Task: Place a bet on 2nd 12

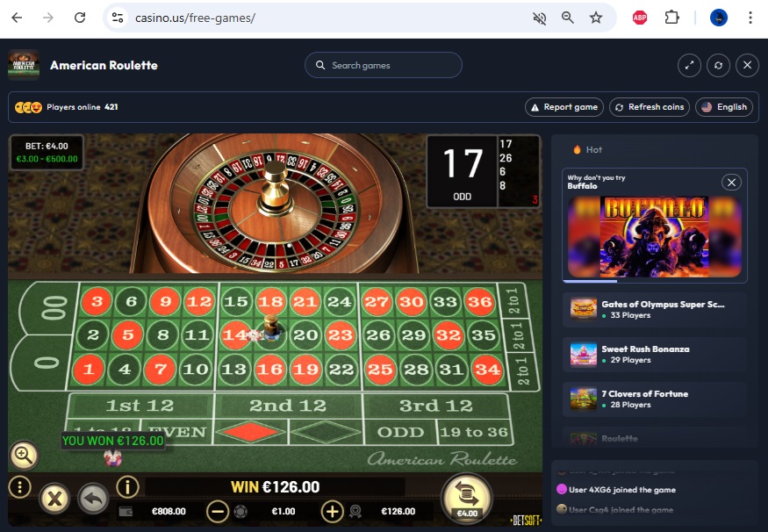Action: [288, 406]
